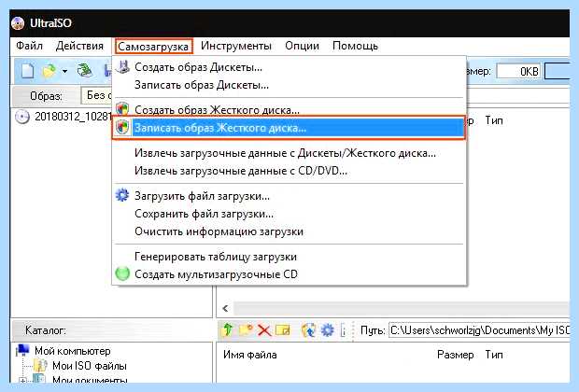Open the Инструменты menu
The width and height of the screenshot is (579, 392).
pyautogui.click(x=236, y=46)
